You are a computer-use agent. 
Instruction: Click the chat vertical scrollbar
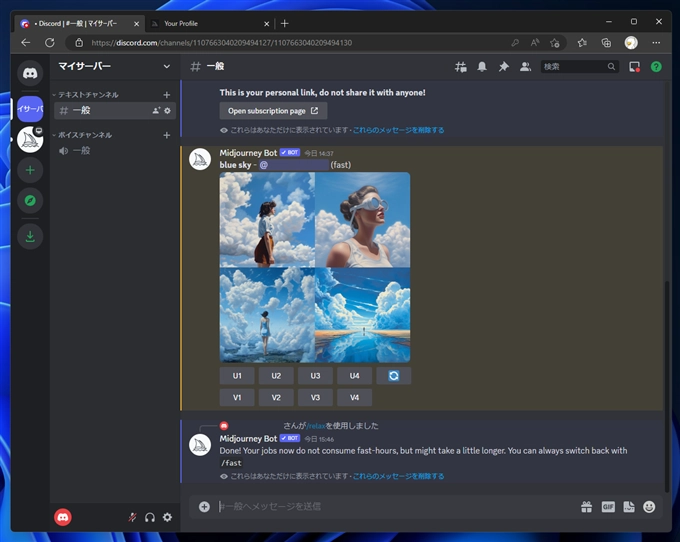click(667, 386)
